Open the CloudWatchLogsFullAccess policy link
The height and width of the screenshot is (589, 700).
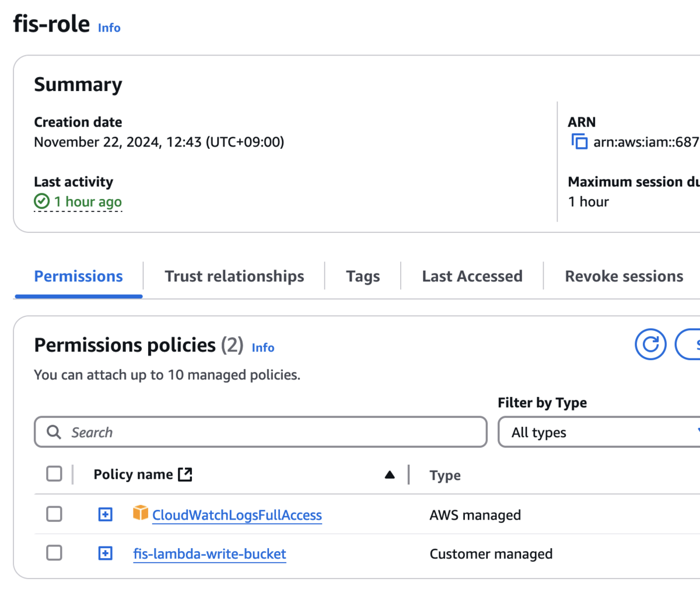pyautogui.click(x=237, y=515)
